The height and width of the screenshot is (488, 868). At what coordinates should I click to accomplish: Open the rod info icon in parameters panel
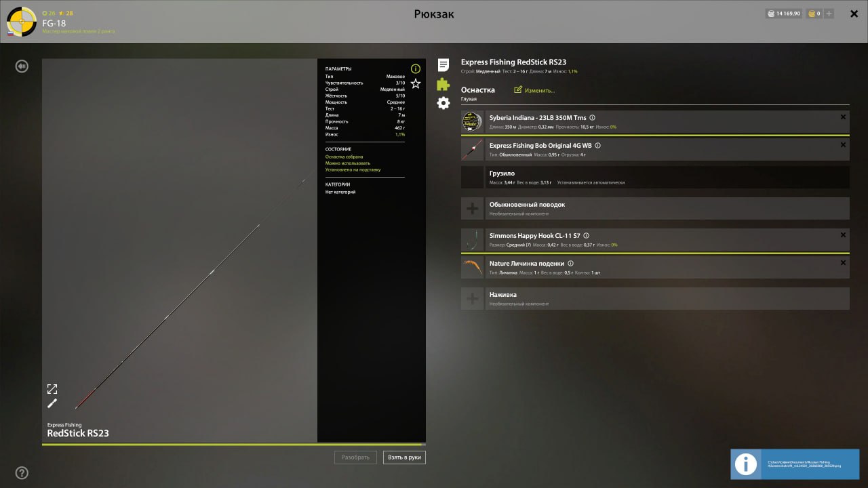416,69
